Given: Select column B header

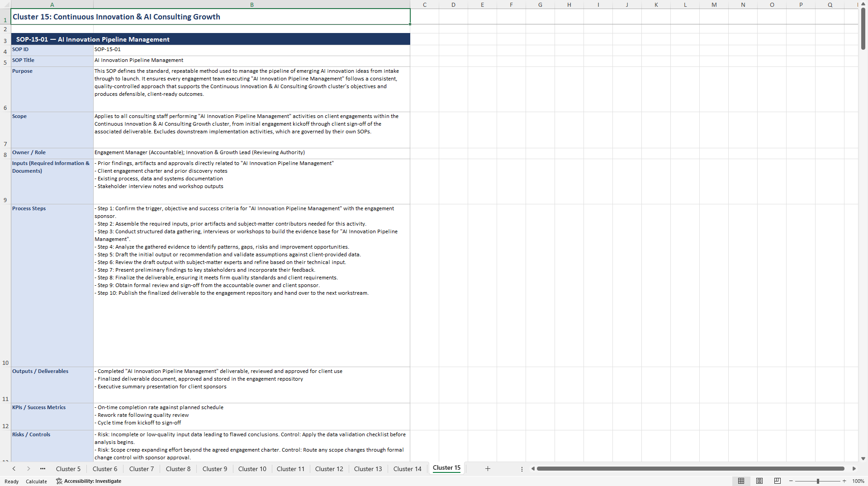Looking at the screenshot, I should click(x=252, y=5).
